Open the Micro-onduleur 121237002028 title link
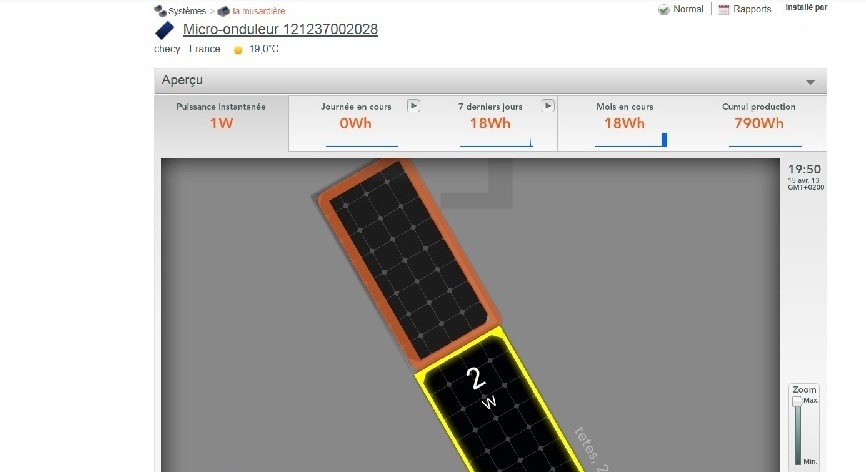866x472 pixels. (x=280, y=30)
